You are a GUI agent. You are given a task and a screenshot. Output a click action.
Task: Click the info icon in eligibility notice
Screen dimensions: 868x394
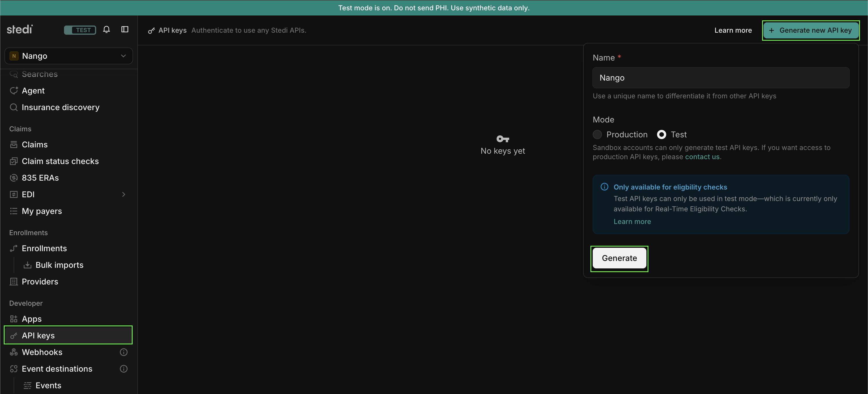tap(604, 187)
